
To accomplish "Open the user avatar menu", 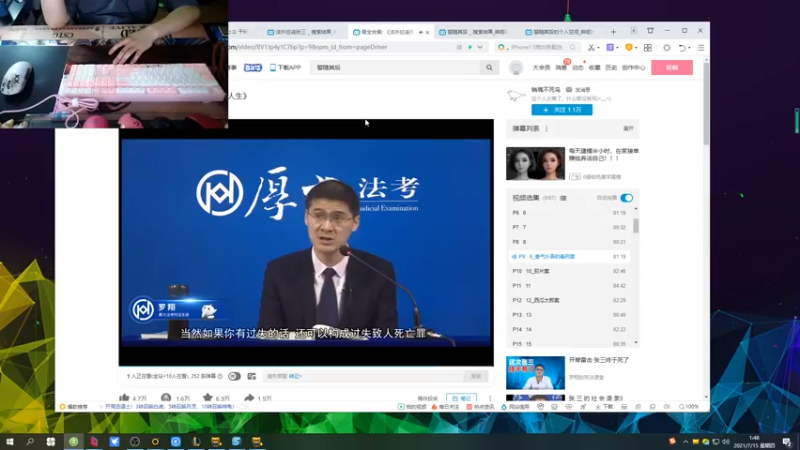I will click(x=516, y=67).
